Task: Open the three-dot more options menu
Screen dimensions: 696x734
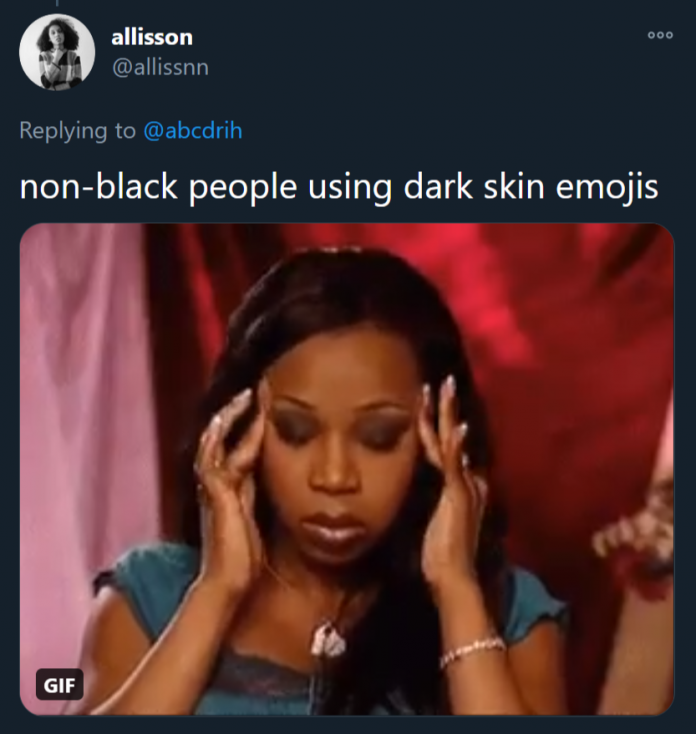Action: pyautogui.click(x=660, y=35)
